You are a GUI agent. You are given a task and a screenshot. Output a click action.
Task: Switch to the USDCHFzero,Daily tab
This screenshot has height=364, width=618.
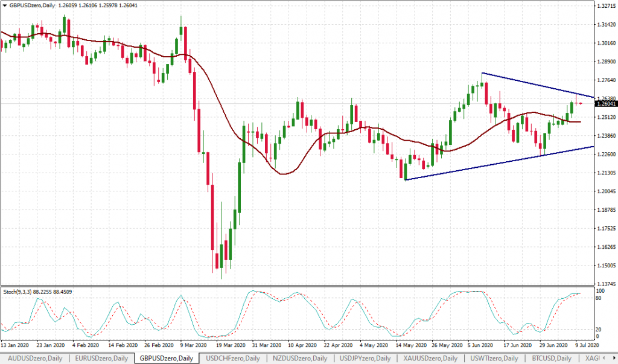[233, 358]
